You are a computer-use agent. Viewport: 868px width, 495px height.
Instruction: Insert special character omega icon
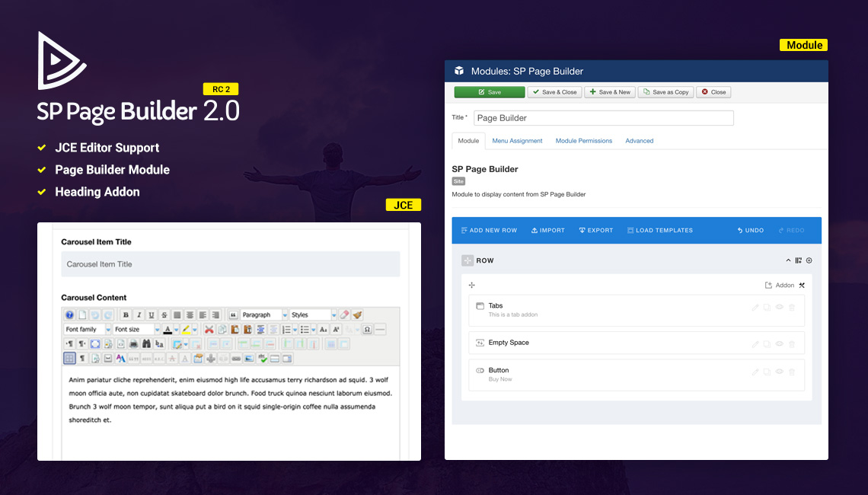pyautogui.click(x=368, y=330)
